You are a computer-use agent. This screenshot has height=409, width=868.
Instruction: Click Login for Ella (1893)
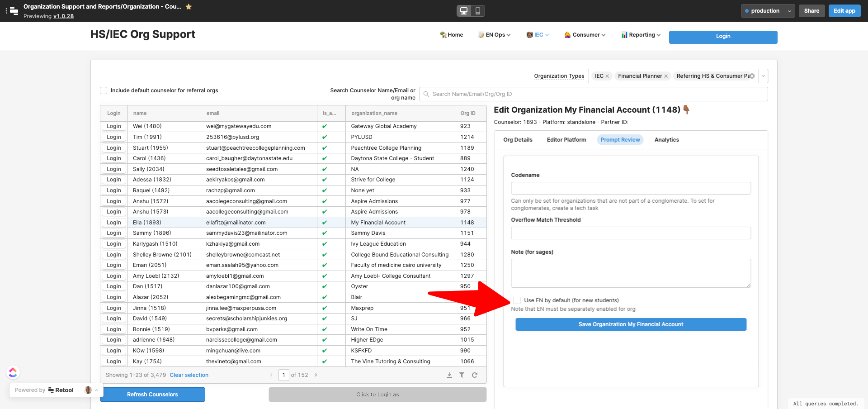[x=114, y=223]
